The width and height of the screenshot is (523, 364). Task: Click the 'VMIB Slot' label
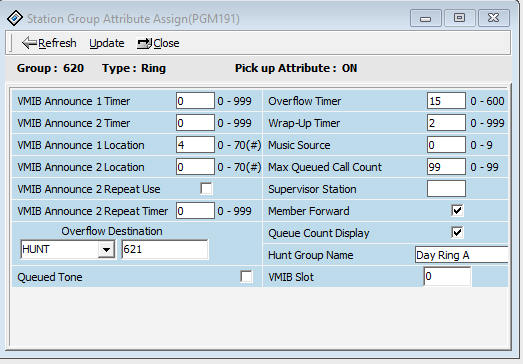(x=291, y=277)
